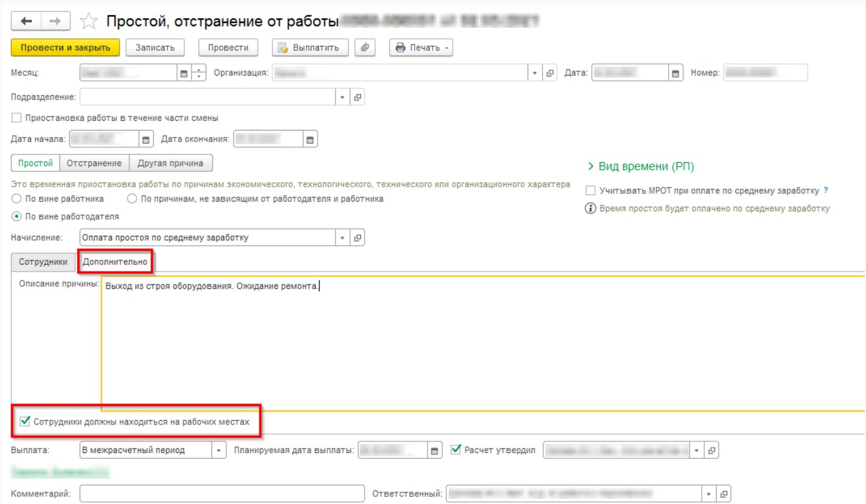This screenshot has height=504, width=866.
Task: Change month using the Месяц stepper arrows
Action: click(x=198, y=73)
